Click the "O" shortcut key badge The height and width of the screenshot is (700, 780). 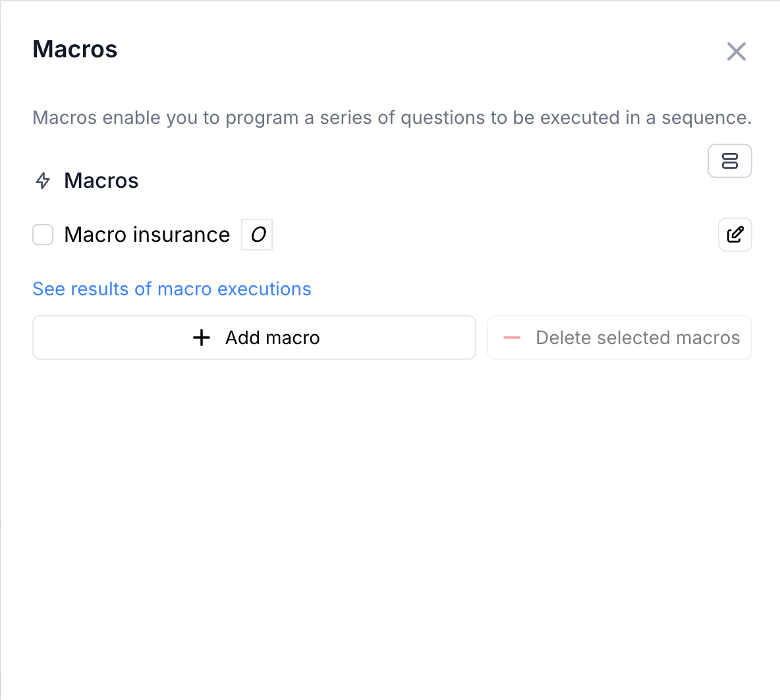click(x=257, y=235)
